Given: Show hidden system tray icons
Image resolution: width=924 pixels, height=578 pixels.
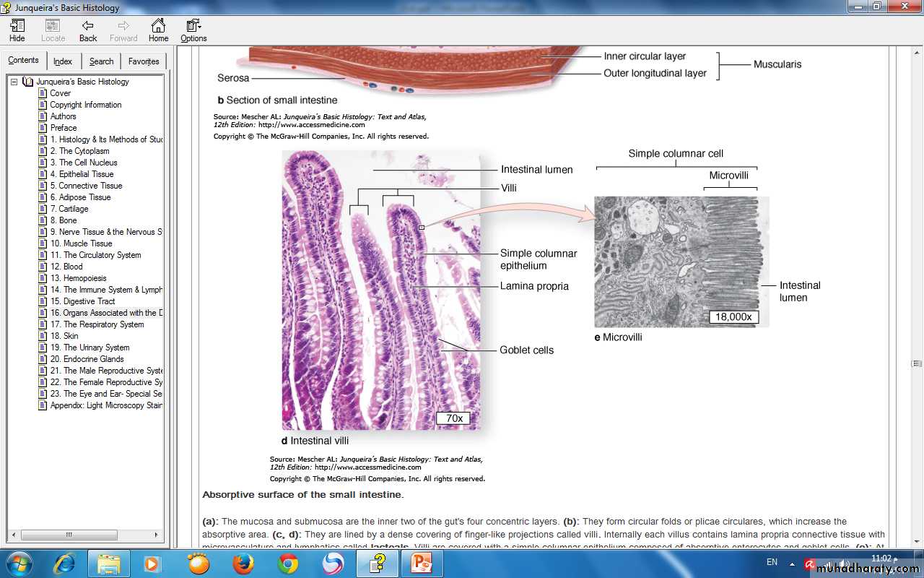Looking at the screenshot, I should pos(793,564).
